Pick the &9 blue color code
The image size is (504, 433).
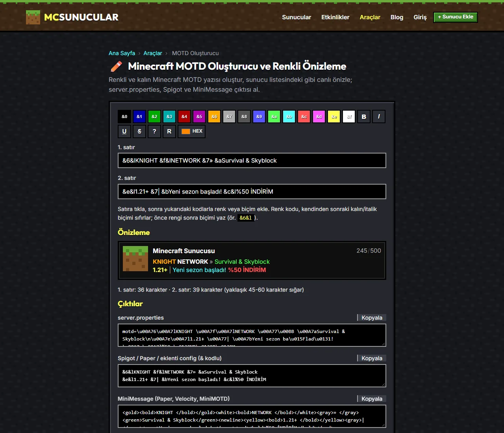click(259, 117)
